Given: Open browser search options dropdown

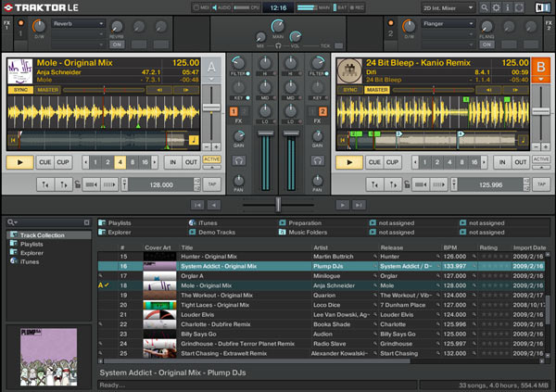Looking at the screenshot, I should click(12, 222).
